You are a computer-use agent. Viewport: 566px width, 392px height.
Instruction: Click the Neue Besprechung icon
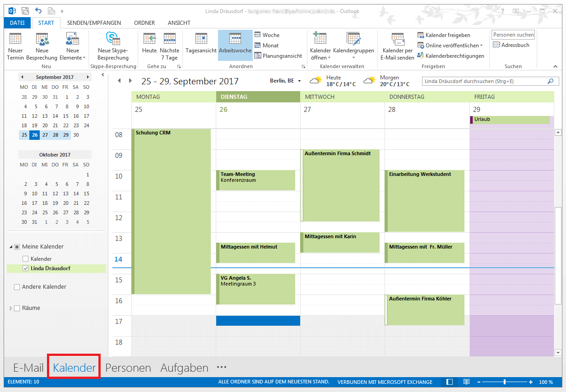point(42,39)
